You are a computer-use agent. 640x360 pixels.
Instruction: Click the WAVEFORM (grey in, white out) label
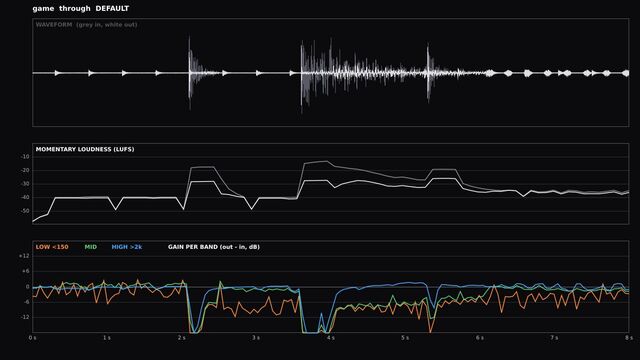coord(86,24)
